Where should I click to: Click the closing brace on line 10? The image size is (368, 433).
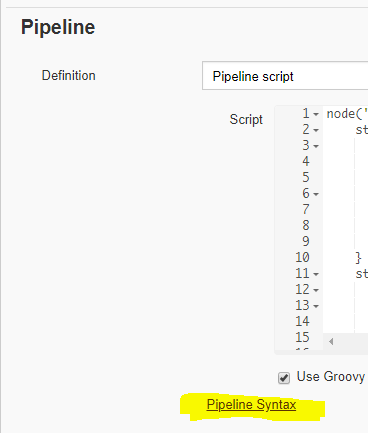pyautogui.click(x=358, y=258)
